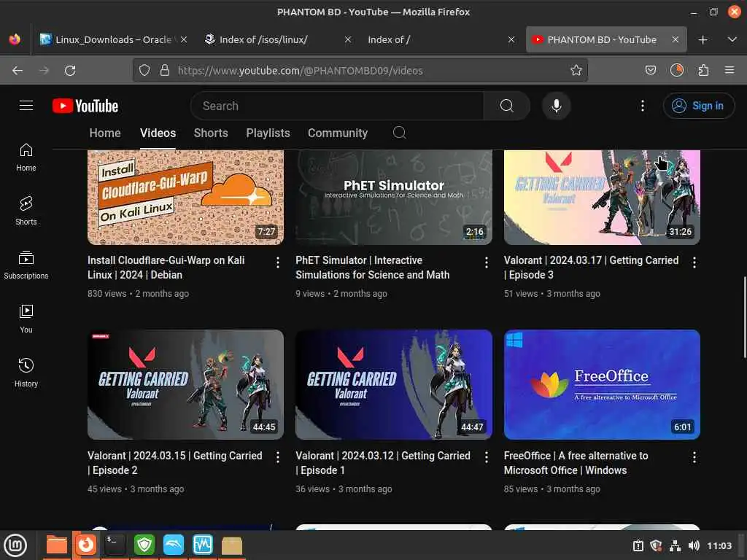This screenshot has width=747, height=560.
Task: Launch terminal from the taskbar
Action: (x=115, y=545)
